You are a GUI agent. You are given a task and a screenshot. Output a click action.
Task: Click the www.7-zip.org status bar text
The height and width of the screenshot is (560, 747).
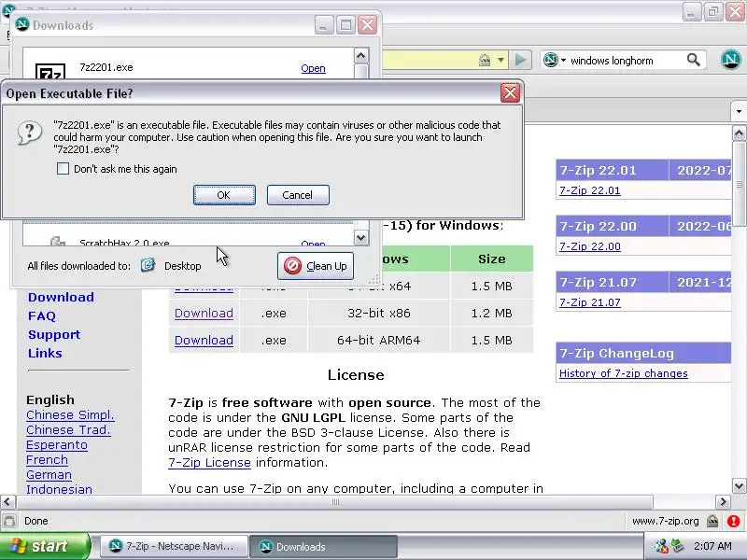point(666,521)
